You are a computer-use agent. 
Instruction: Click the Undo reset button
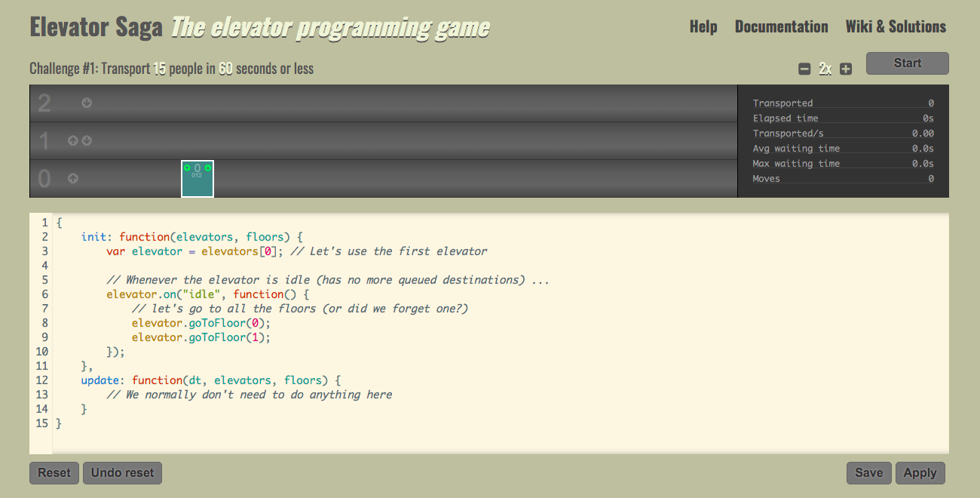pyautogui.click(x=122, y=473)
